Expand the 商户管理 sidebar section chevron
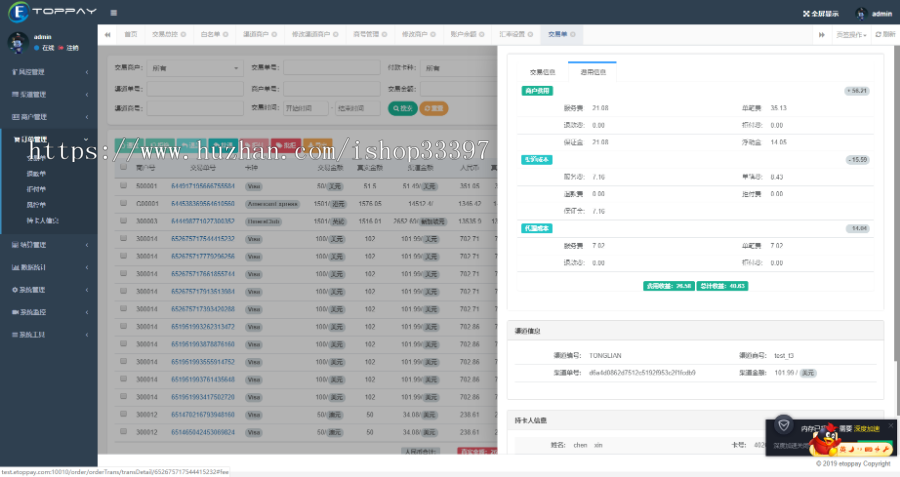The image size is (900, 477). point(87,117)
